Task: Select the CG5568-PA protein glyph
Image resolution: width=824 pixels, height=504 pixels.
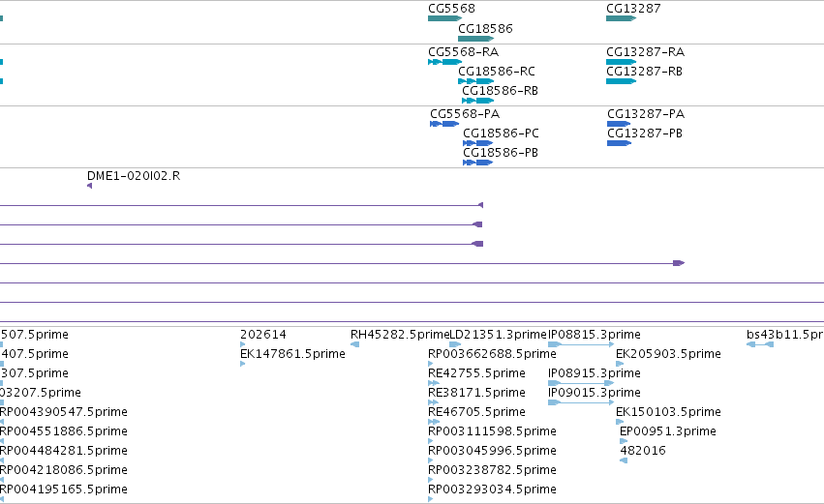Action: [x=444, y=124]
